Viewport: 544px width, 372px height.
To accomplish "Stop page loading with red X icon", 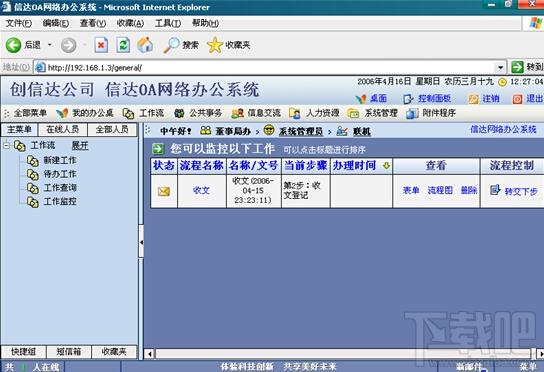I will (101, 45).
